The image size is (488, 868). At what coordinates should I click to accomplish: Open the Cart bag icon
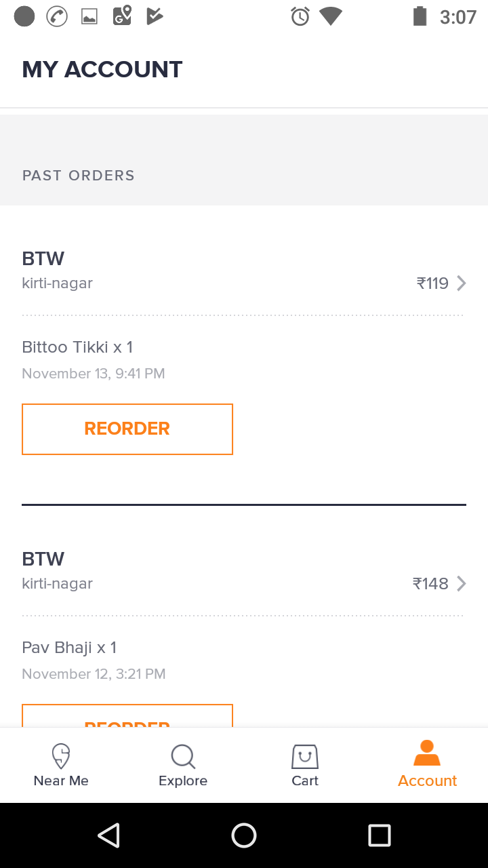point(305,756)
